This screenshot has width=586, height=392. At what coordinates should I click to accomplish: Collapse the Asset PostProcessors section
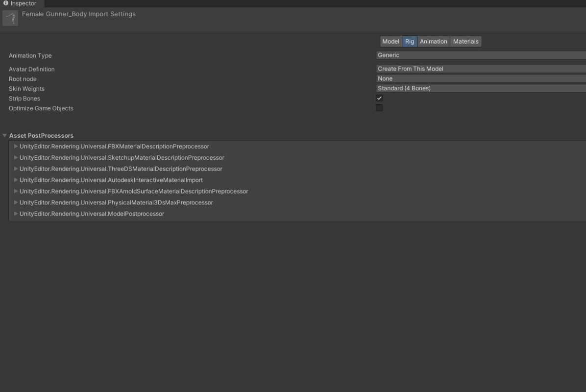tap(5, 136)
